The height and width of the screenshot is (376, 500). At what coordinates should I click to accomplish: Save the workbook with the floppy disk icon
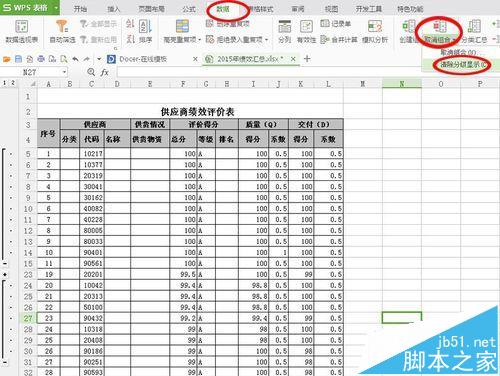tap(19, 59)
